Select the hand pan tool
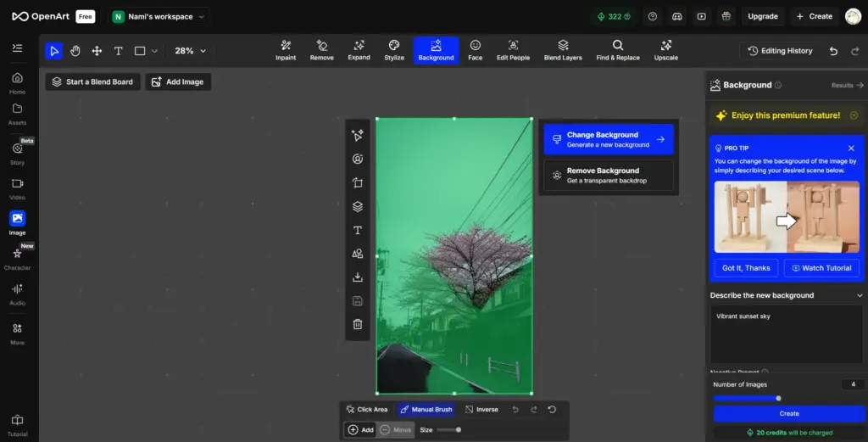Screen dimensions: 868x442 pyautogui.click(x=75, y=51)
